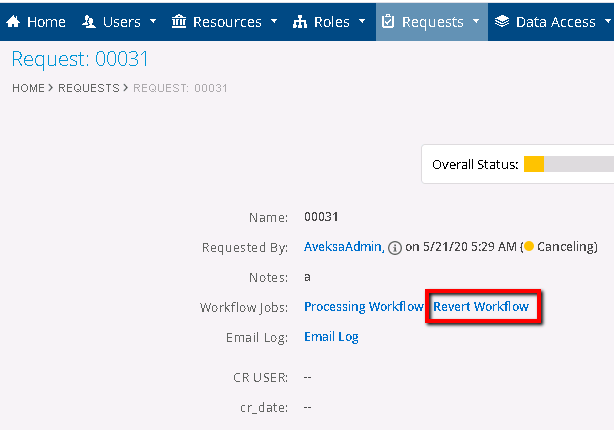The image size is (614, 430).
Task: Click the Resources building icon
Action: [179, 21]
